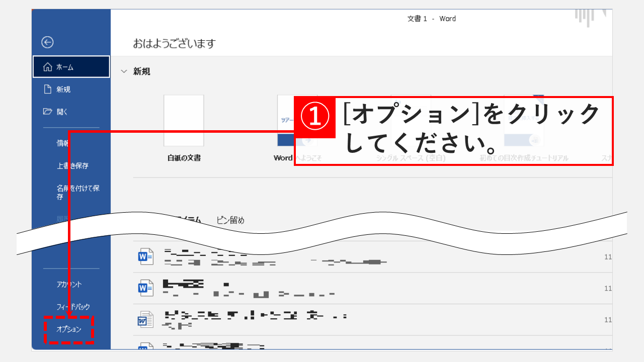
Task: Click オプション at sidebar bottom
Action: click(69, 330)
